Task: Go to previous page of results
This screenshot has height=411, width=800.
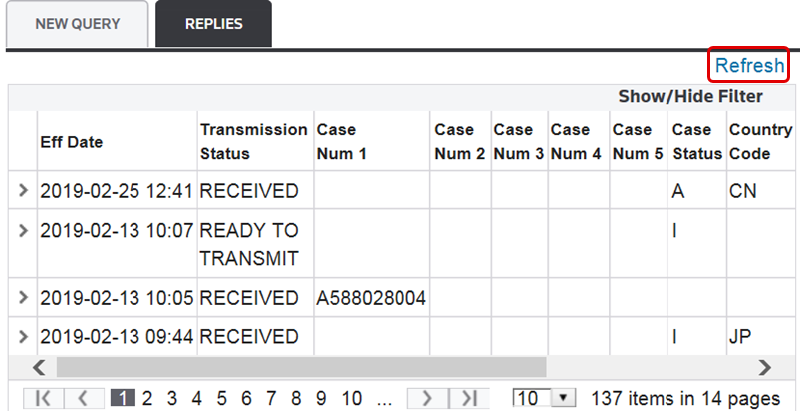Action: 83,398
